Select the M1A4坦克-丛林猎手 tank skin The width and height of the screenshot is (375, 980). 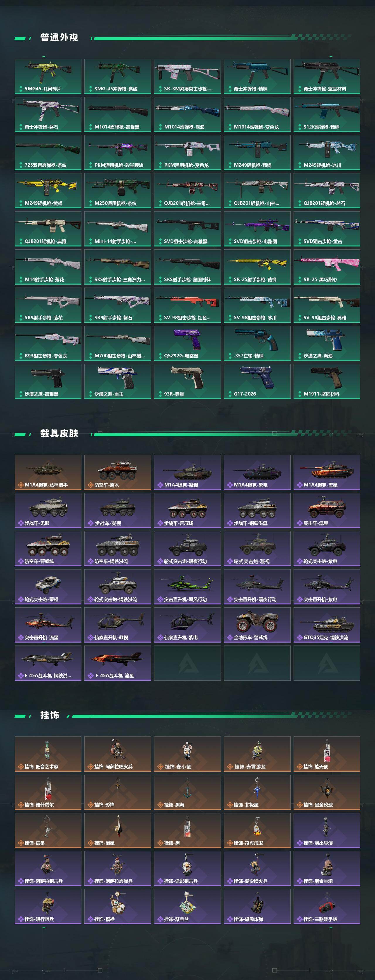[48, 472]
